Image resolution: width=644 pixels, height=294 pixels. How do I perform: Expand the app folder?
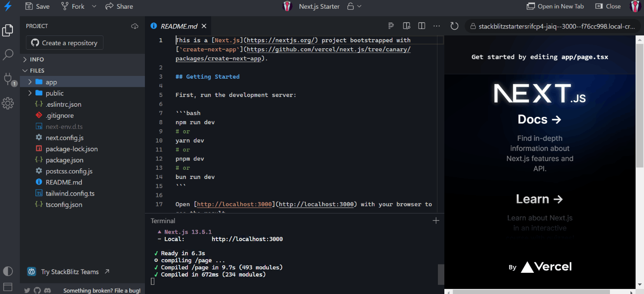click(82, 82)
